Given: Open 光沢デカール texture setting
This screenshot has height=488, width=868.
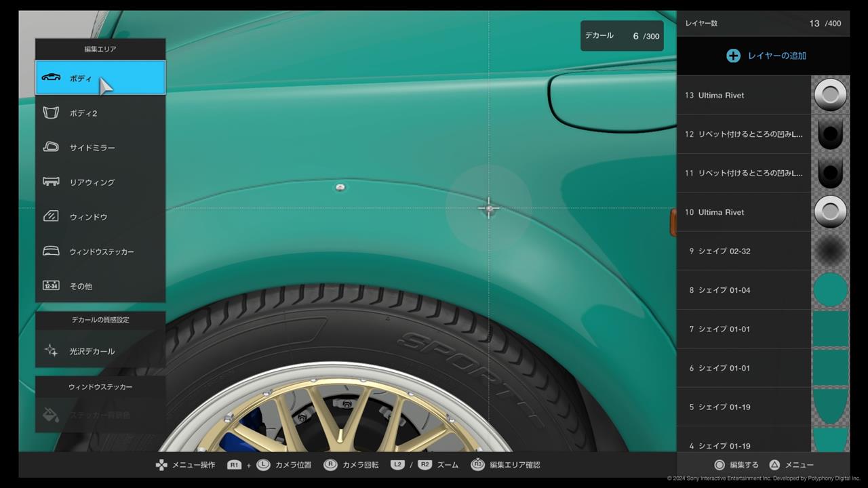Looking at the screenshot, I should pos(100,350).
